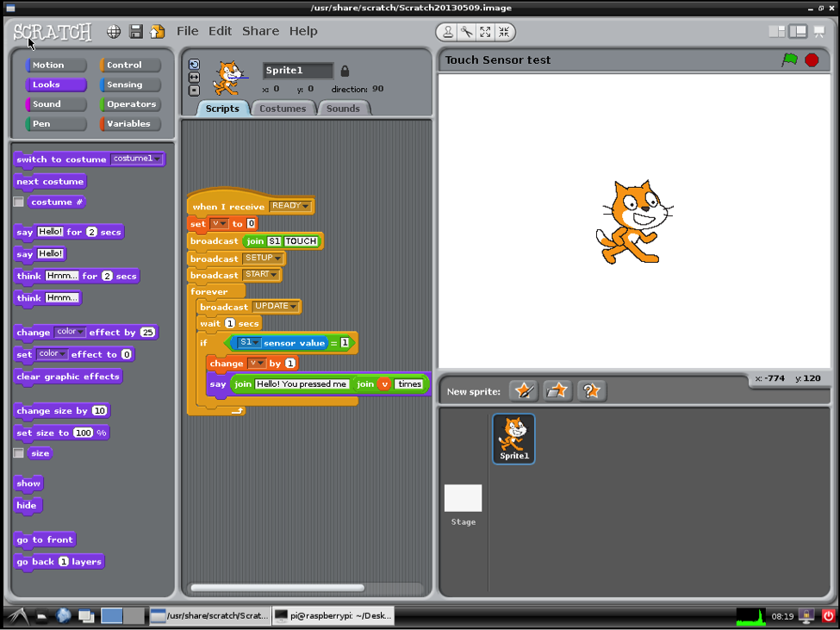Screen dimensions: 840x630
Task: Switch to pi@raspberrypi terminal taskbar item
Action: pyautogui.click(x=333, y=615)
